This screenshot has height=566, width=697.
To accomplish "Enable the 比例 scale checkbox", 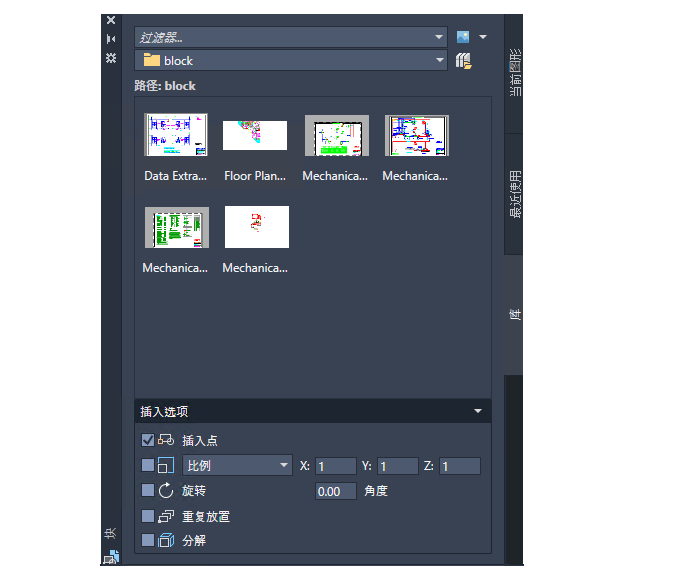I will coord(148,466).
